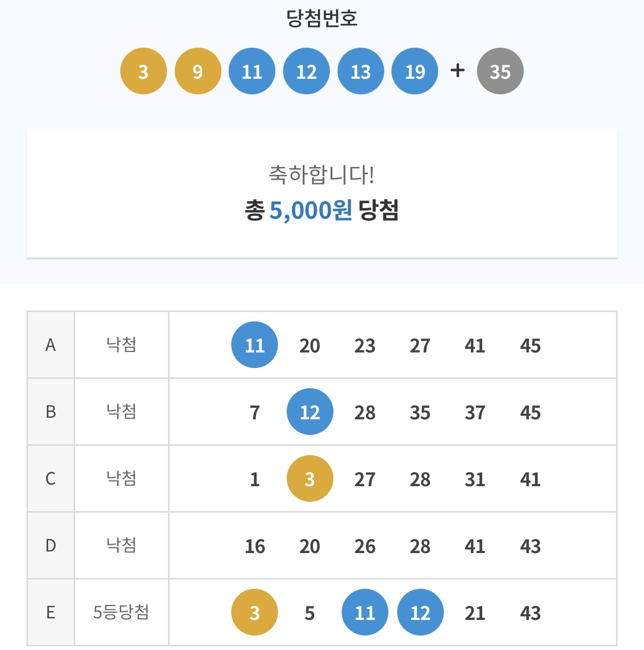Click the blue 11 ball in row A
Image resolution: width=644 pixels, height=650 pixels.
(x=255, y=345)
